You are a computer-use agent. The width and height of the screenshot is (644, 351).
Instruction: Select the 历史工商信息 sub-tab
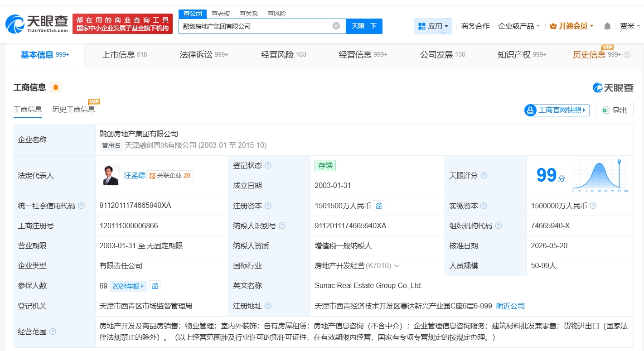(x=73, y=109)
